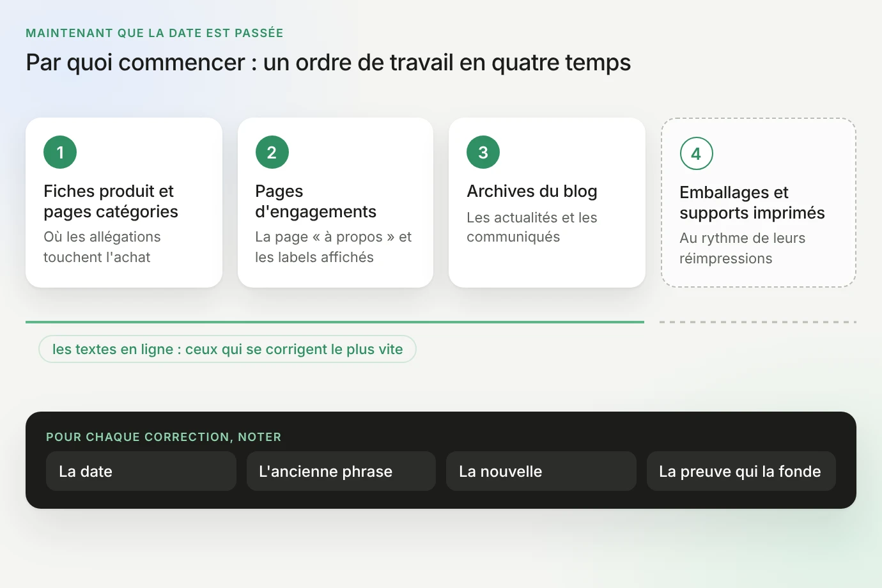Screen dimensions: 882x588
Task: Click the text "Au rythme de leurs réimpressions"
Action: coord(743,248)
